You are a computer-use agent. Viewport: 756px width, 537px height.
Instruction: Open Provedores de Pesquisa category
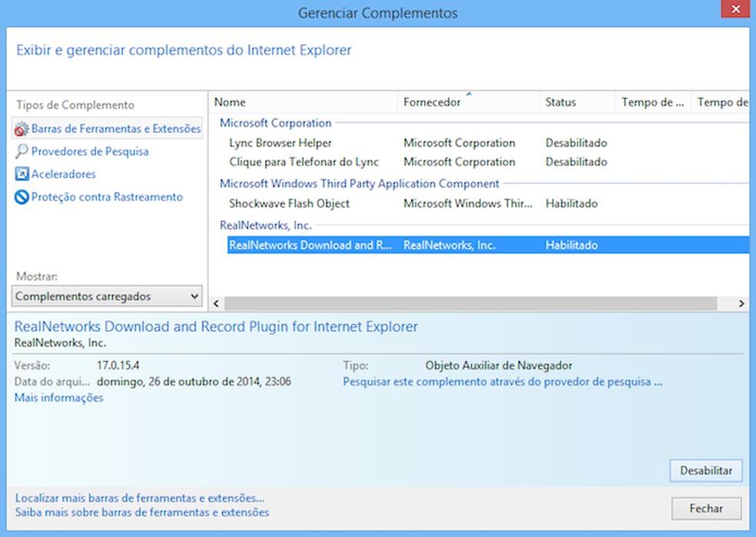88,151
